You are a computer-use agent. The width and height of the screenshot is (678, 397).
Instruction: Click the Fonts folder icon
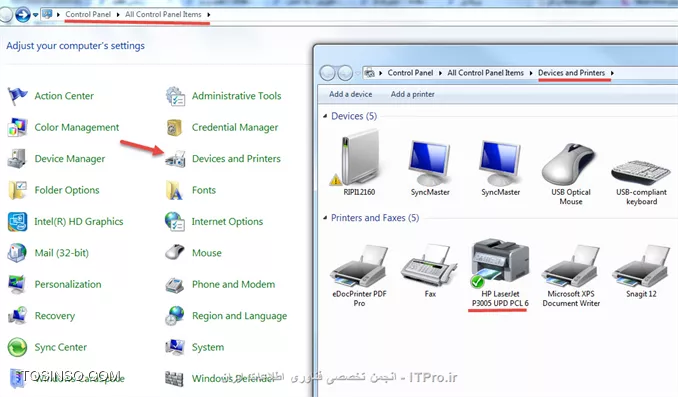click(x=175, y=190)
